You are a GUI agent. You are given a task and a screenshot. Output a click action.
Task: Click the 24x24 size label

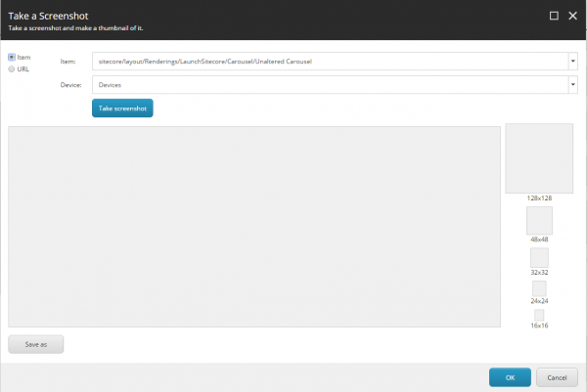point(539,301)
